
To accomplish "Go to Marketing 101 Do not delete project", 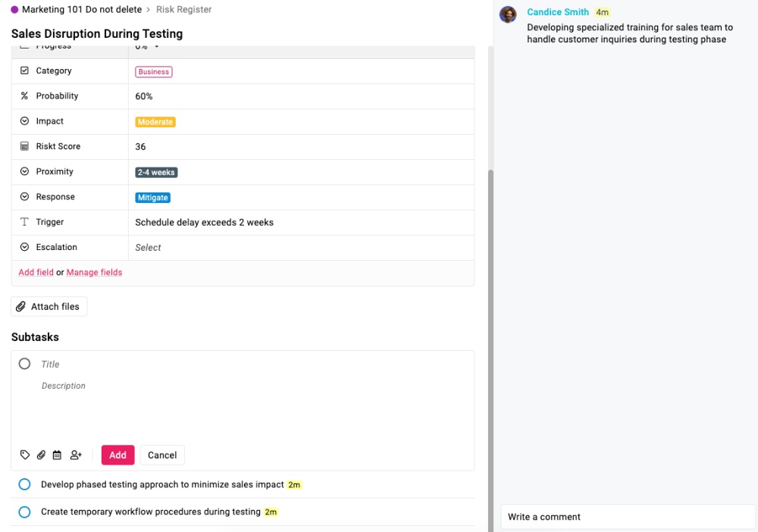I will click(x=81, y=10).
